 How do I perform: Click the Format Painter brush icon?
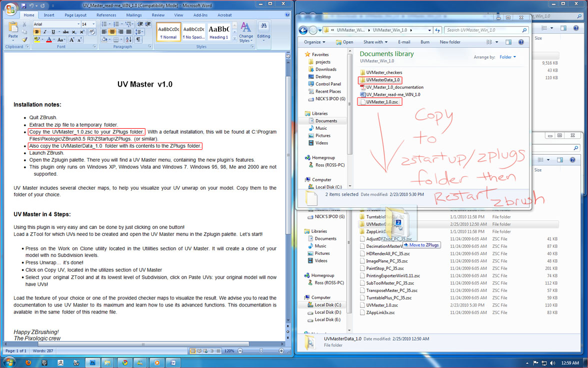[x=23, y=40]
